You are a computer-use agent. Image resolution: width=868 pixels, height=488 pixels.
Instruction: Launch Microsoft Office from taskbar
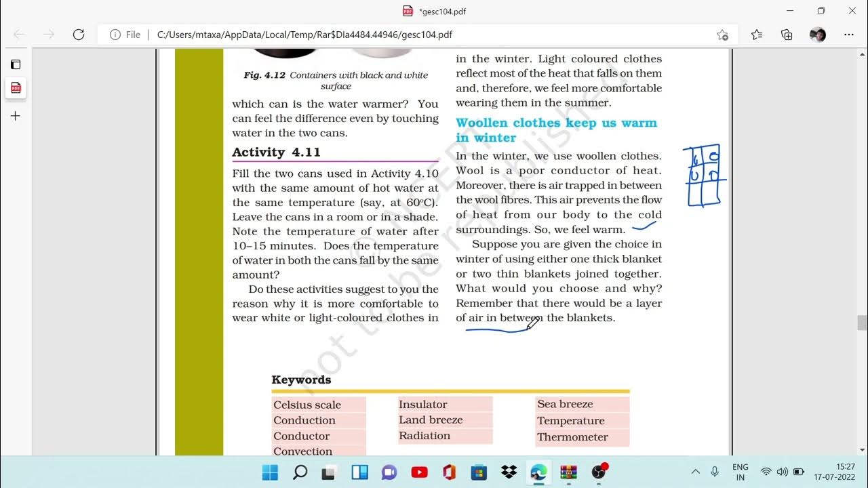pos(449,472)
